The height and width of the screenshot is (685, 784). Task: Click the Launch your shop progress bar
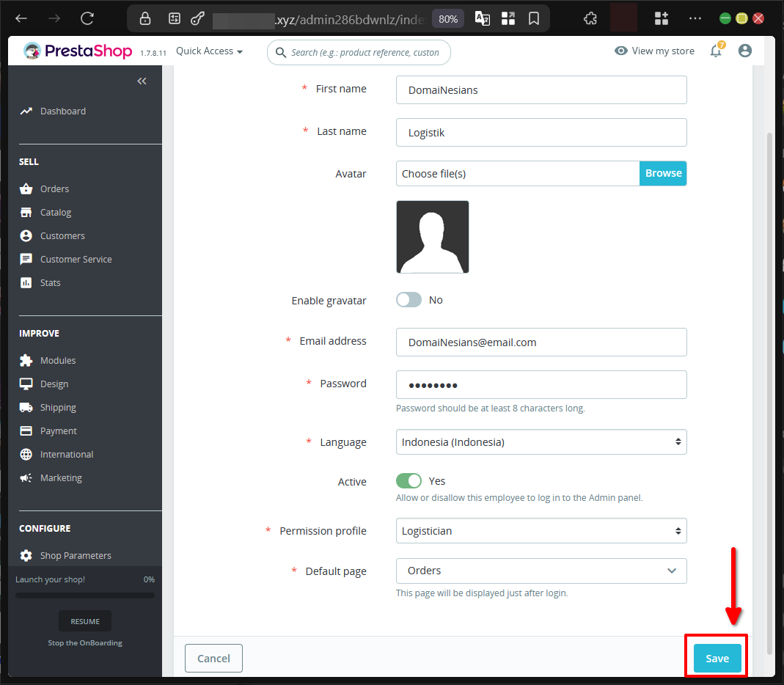pos(84,594)
